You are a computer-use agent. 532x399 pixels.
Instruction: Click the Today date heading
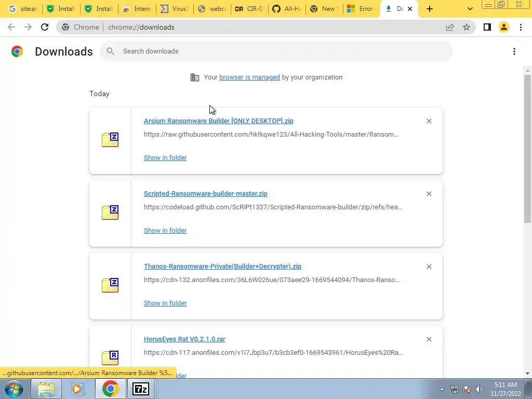(x=99, y=94)
